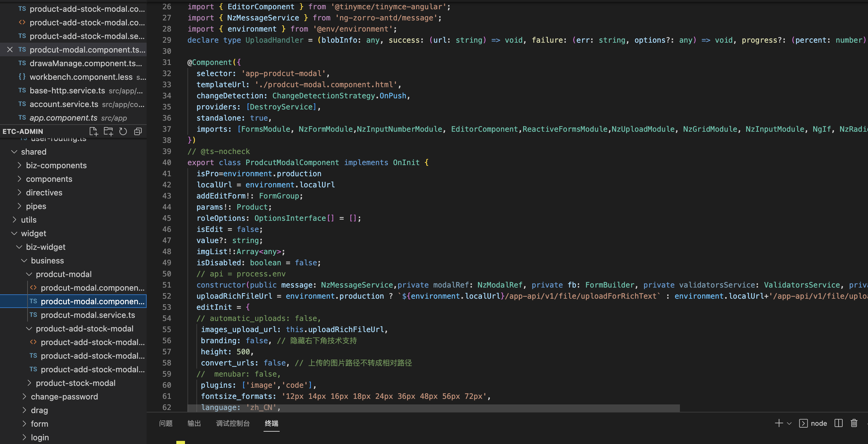Viewport: 868px width, 444px height.
Task: Expand the directives folder
Action: [x=19, y=192]
